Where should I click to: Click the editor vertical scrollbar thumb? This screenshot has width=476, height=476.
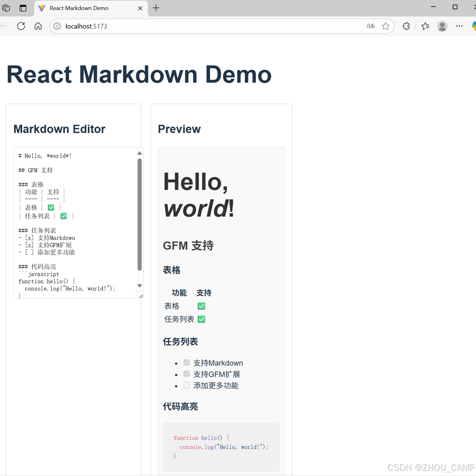(139, 215)
